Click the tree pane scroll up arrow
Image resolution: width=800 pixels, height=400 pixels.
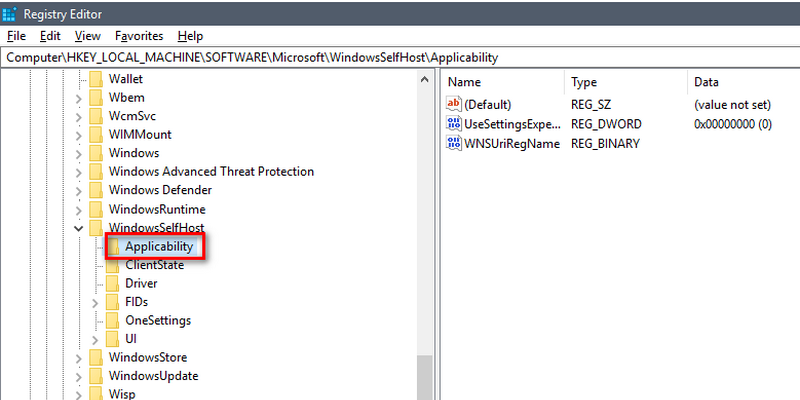tap(424, 79)
